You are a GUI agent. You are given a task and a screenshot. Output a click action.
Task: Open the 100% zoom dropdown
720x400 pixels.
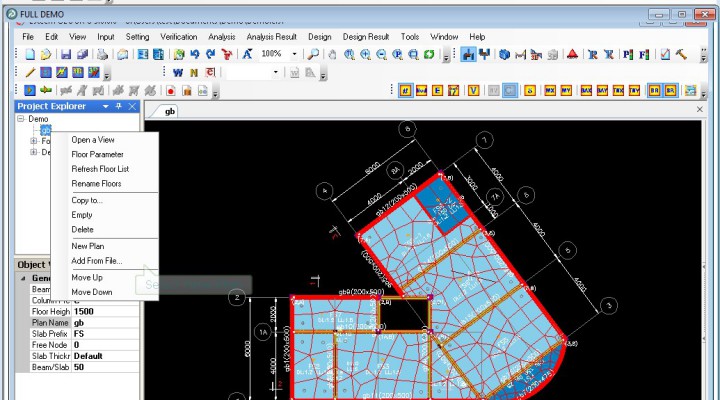pyautogui.click(x=294, y=55)
